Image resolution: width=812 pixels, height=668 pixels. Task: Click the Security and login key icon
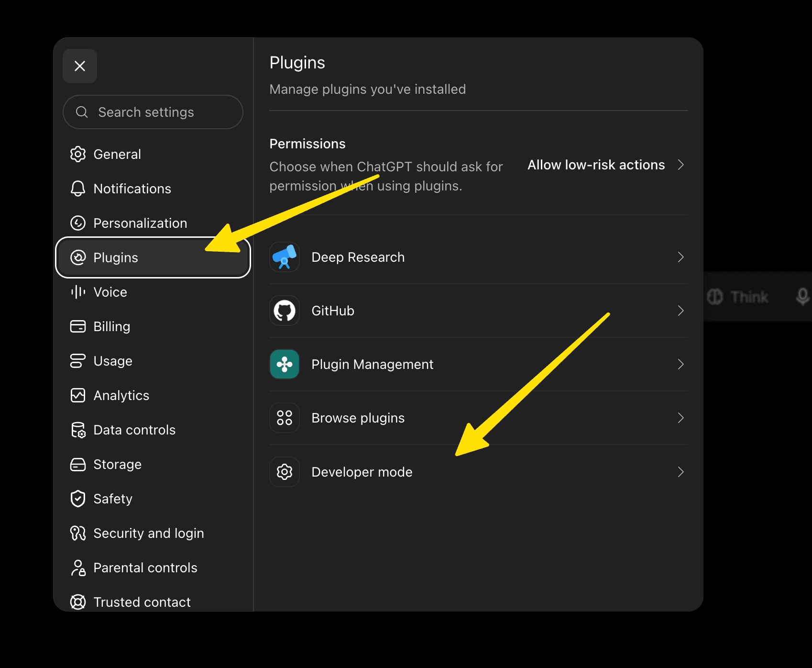coord(78,533)
